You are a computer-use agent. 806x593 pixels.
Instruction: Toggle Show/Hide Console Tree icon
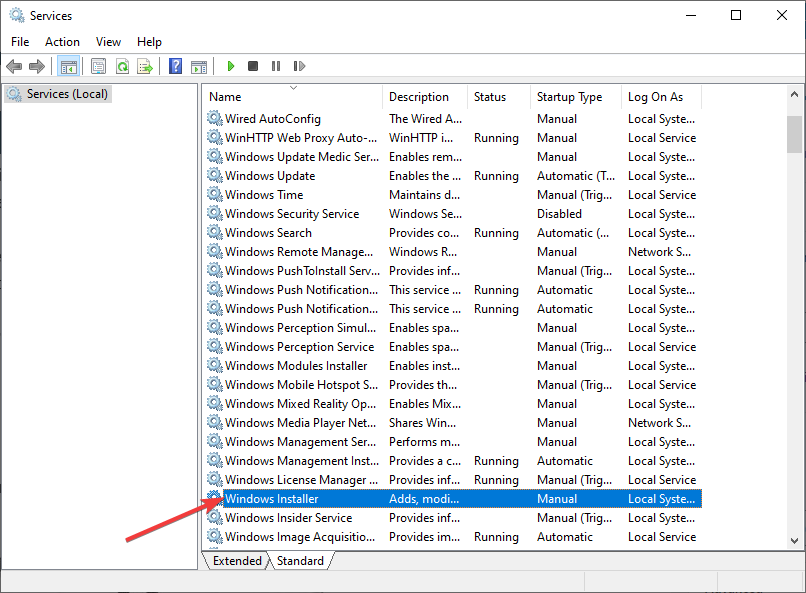68,66
